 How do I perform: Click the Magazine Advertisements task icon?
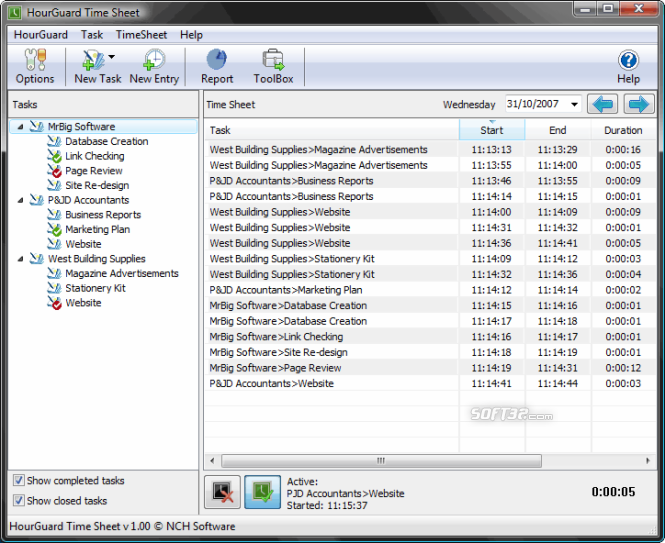point(54,273)
